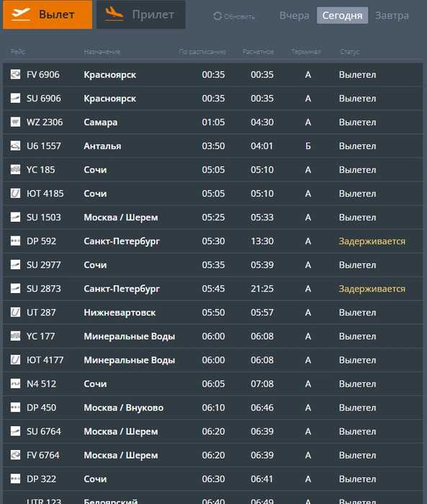Click the circular refresh arrow icon
This screenshot has width=427, height=504.
click(x=217, y=16)
